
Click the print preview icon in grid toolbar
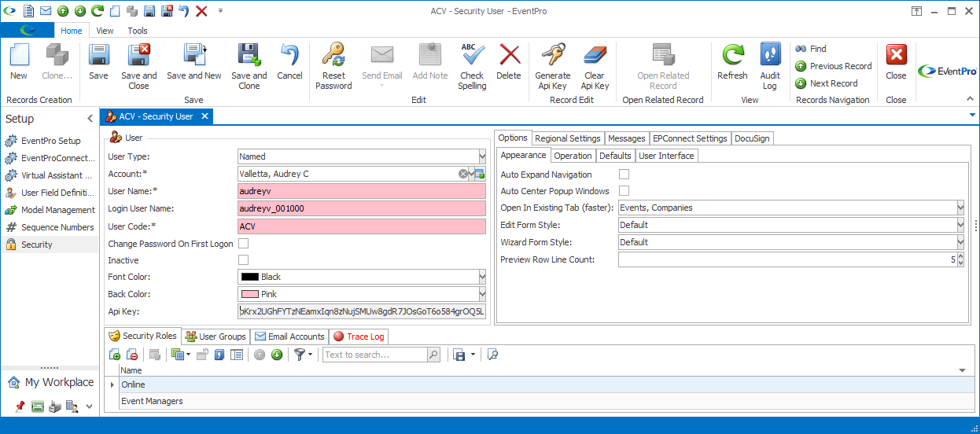tap(492, 355)
